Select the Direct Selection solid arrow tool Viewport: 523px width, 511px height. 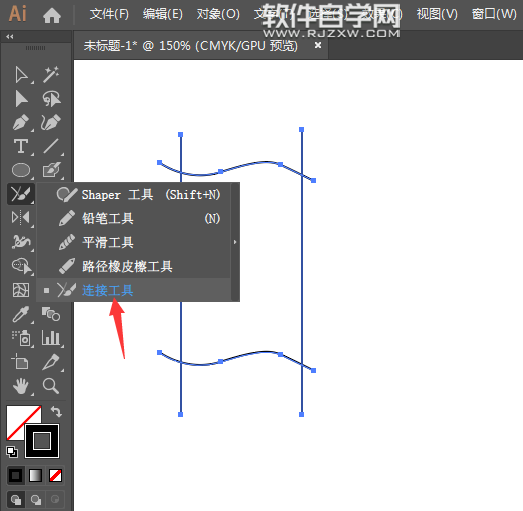(x=21, y=99)
